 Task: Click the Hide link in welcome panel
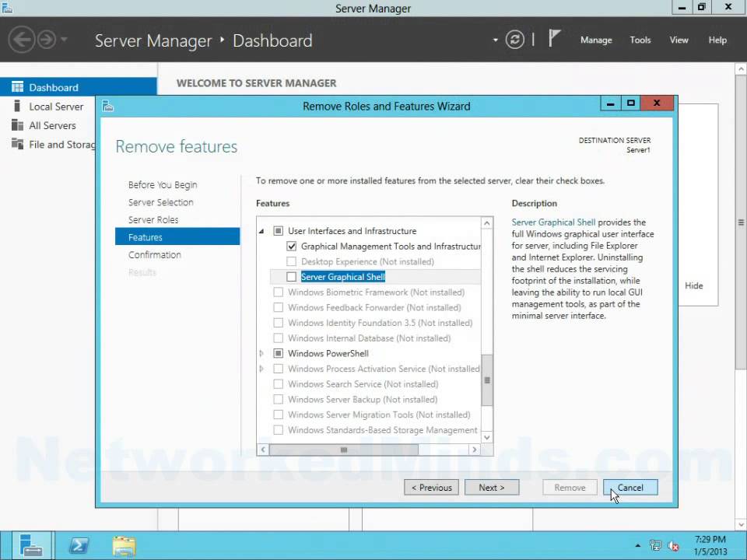point(693,285)
